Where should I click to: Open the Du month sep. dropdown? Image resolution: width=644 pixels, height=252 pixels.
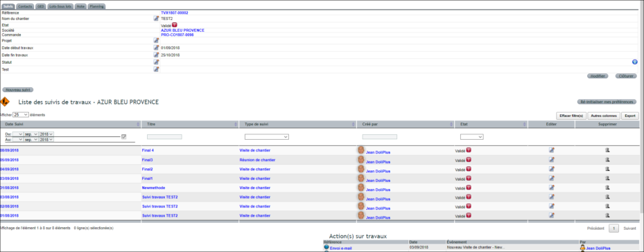click(31, 134)
